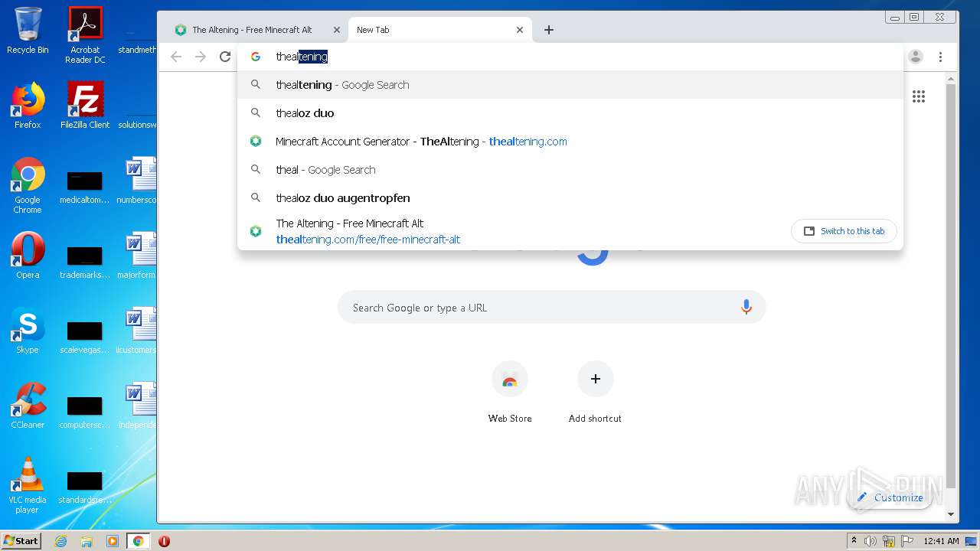
Task: Click the Start button
Action: 21,541
